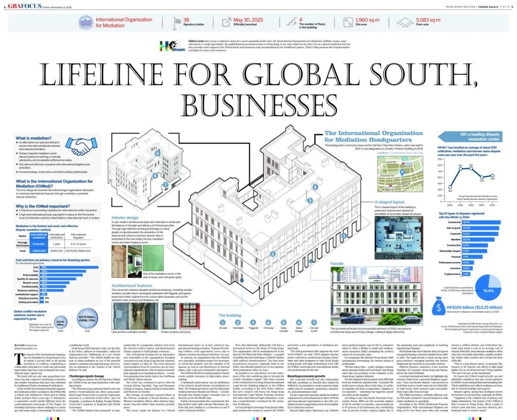Click the site area icon beside 1,960 sq m
The width and height of the screenshot is (517, 420).
[348, 22]
